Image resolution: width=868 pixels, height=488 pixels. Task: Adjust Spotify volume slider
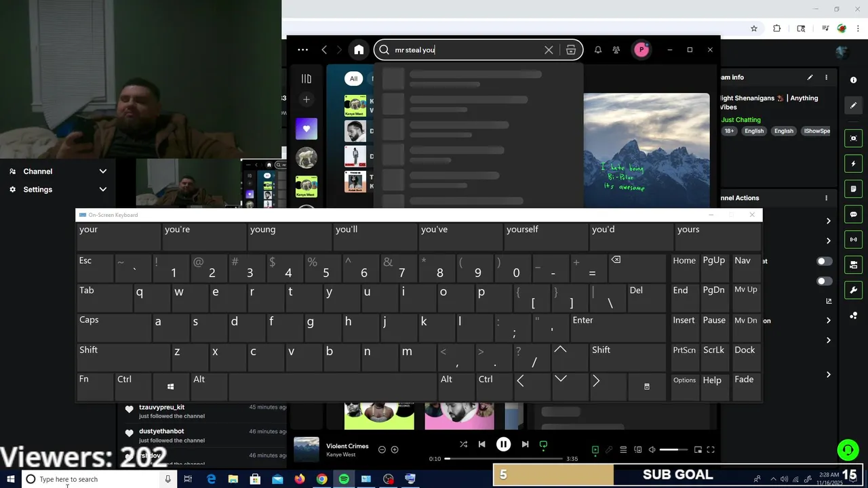[x=673, y=449]
